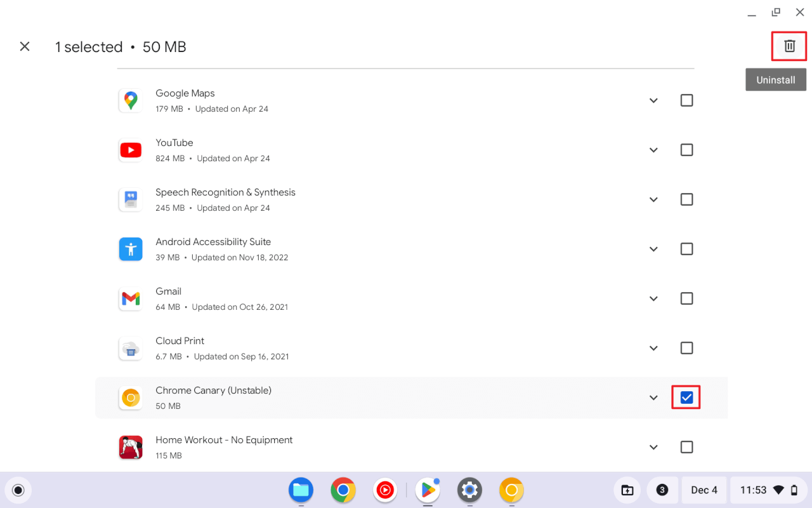Click Android Accessibility Suite name text
The height and width of the screenshot is (508, 812).
click(213, 242)
